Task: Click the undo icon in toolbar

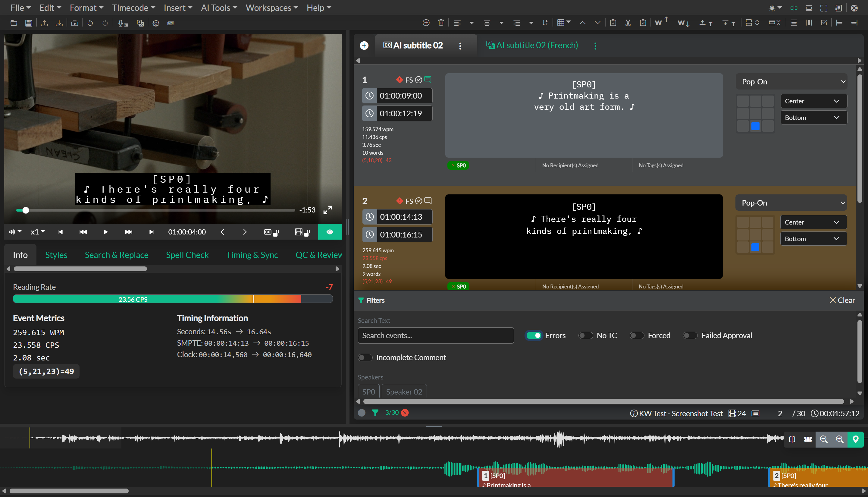Action: click(90, 23)
